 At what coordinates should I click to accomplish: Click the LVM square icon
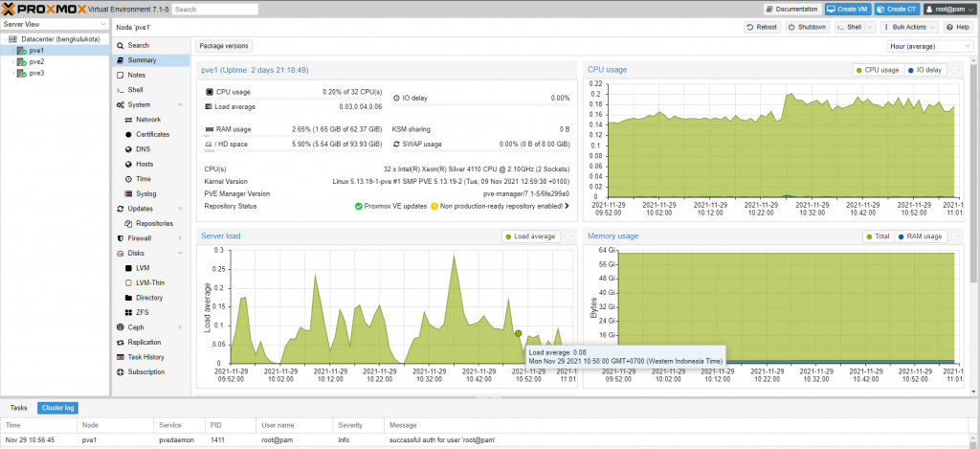point(129,268)
